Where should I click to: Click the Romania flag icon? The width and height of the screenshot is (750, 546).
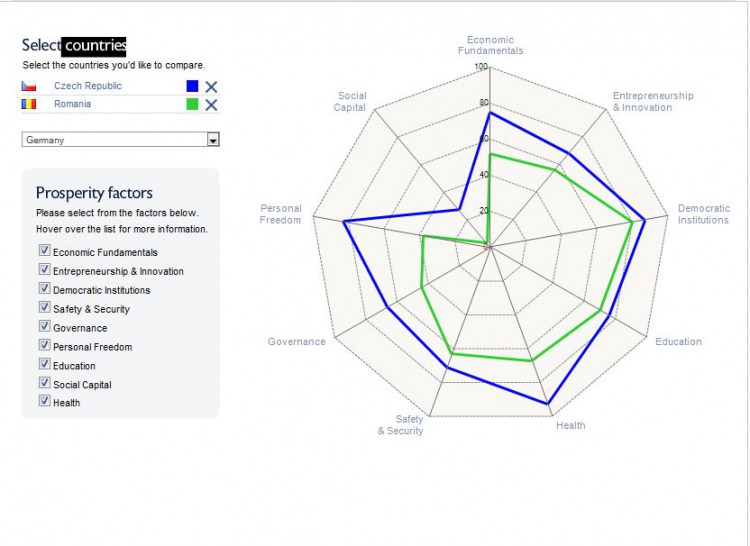coord(29,104)
